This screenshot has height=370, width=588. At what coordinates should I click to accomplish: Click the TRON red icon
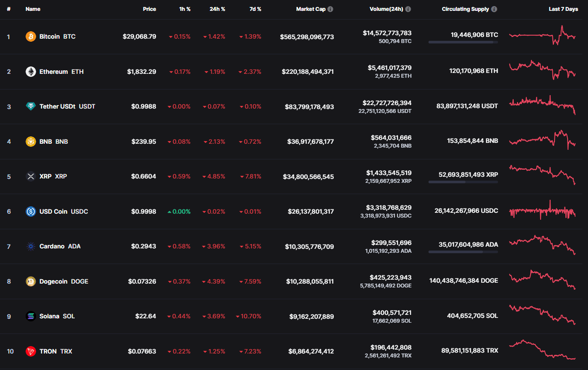pyautogui.click(x=30, y=351)
